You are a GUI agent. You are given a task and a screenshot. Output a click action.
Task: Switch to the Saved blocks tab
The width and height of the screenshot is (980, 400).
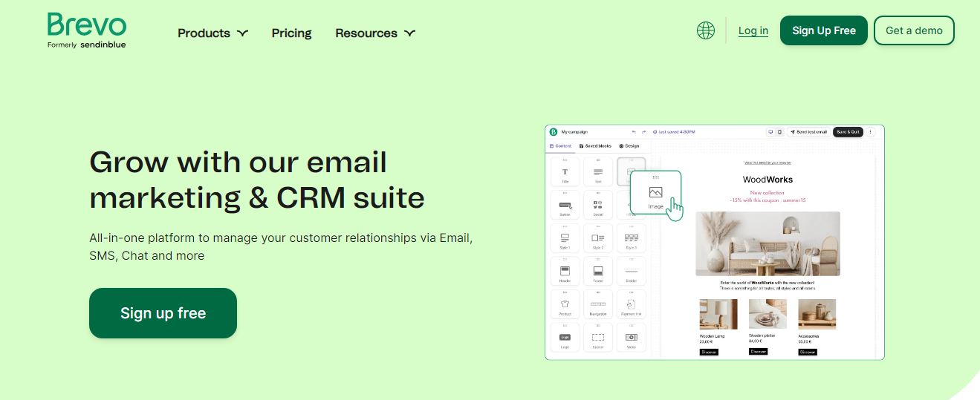pyautogui.click(x=595, y=146)
